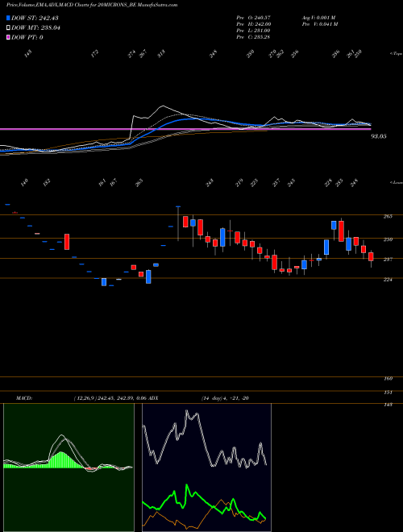Select the 'DOW PT: 0' legend text
The width and height of the screenshot is (403, 532).
pyautogui.click(x=27, y=37)
